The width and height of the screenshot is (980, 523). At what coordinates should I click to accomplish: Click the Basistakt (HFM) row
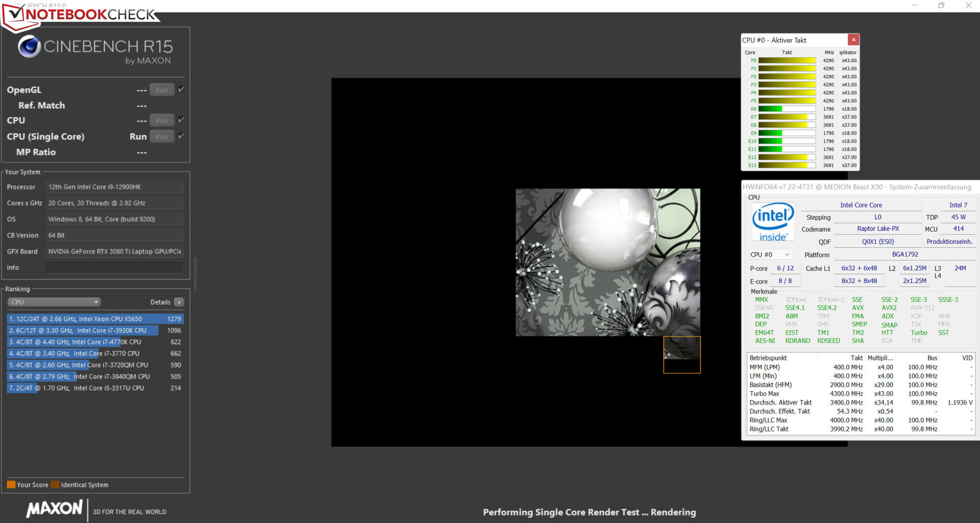861,385
